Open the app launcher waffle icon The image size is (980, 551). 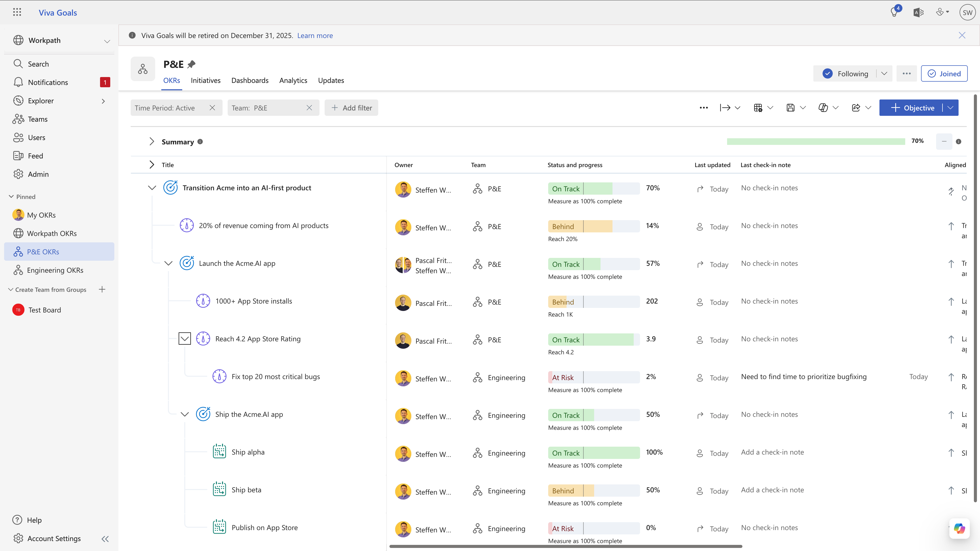coord(17,12)
